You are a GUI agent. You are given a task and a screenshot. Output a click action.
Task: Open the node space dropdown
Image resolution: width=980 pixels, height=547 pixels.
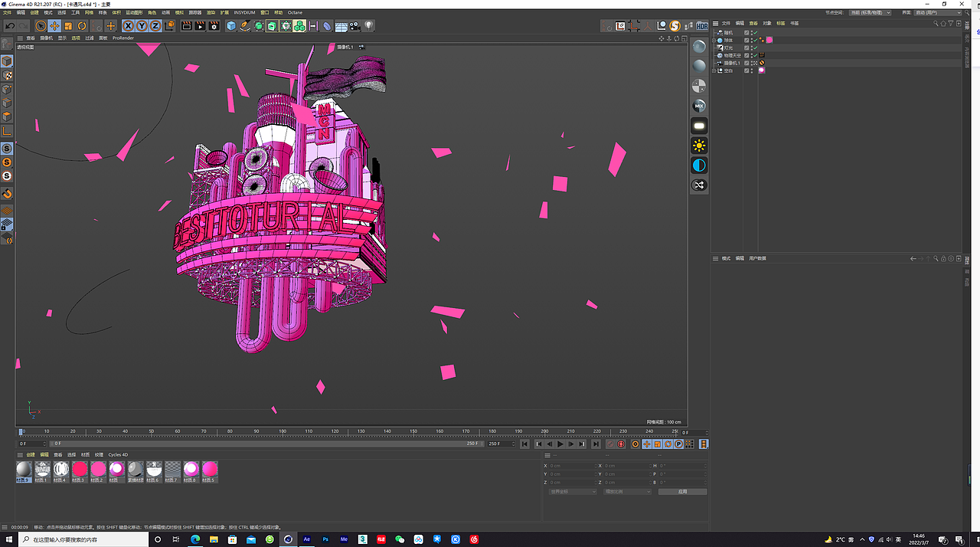tap(870, 12)
